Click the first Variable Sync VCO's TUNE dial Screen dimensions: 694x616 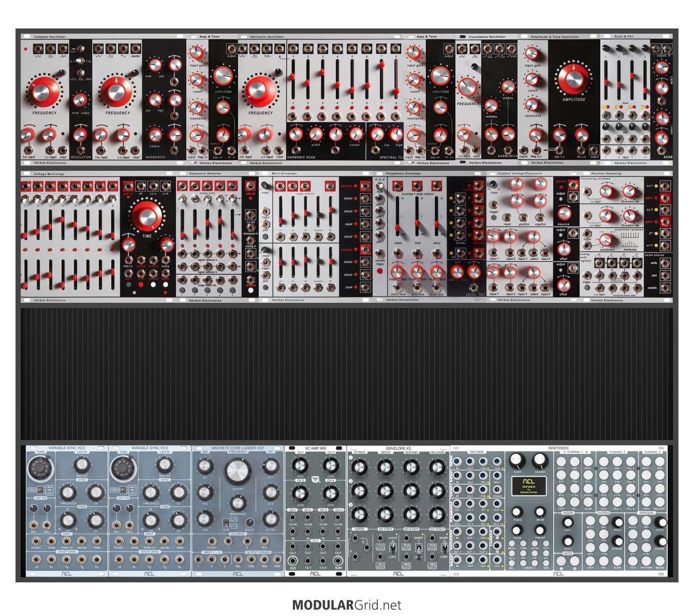coord(40,469)
